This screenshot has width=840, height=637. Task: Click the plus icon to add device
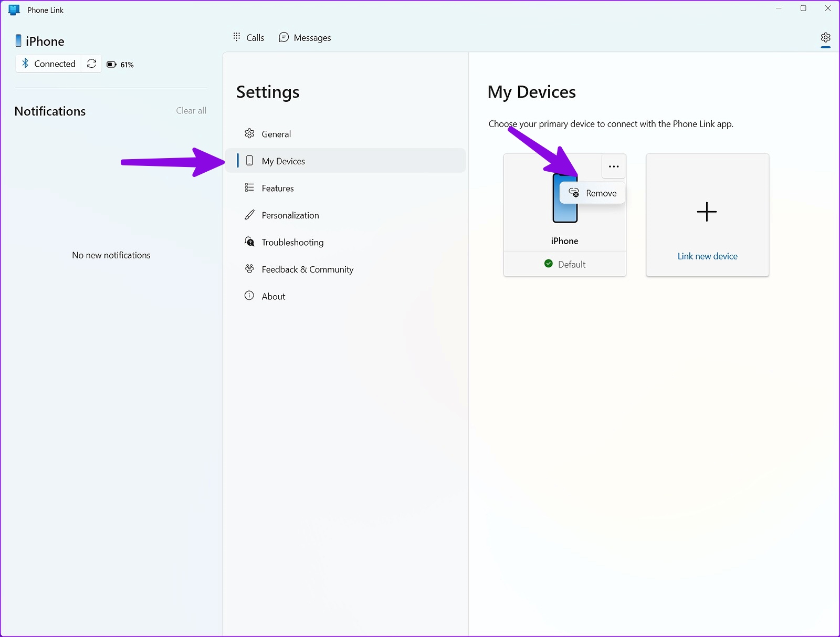707,212
